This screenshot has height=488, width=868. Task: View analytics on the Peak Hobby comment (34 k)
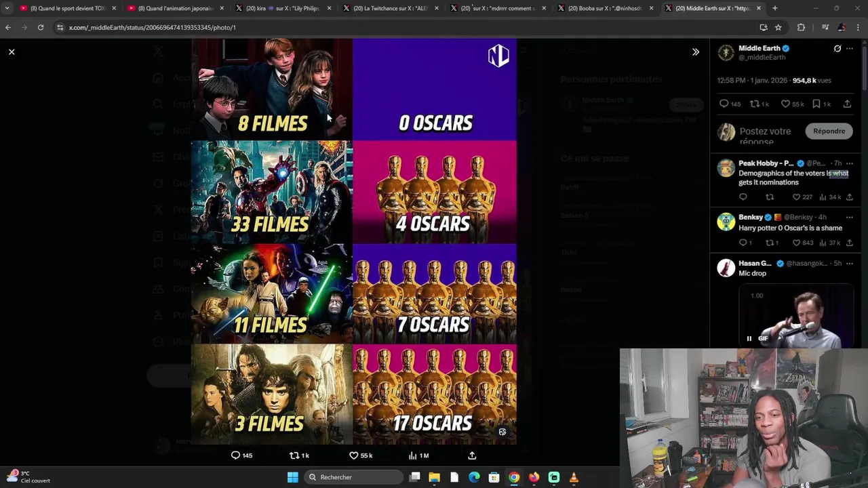[823, 197]
